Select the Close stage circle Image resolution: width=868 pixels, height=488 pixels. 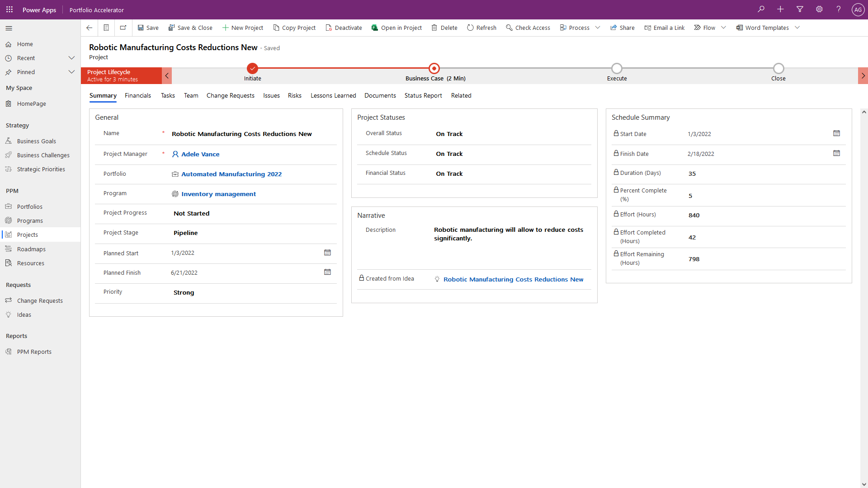click(x=778, y=69)
